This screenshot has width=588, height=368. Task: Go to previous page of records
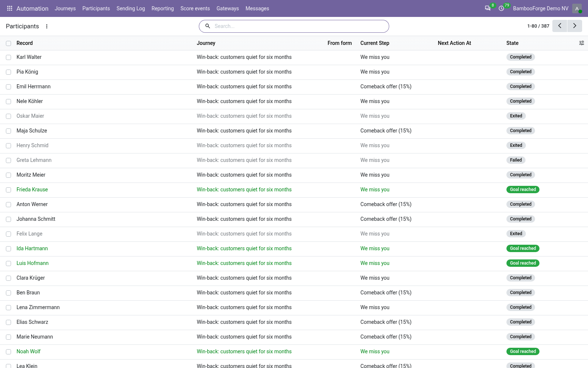click(560, 26)
